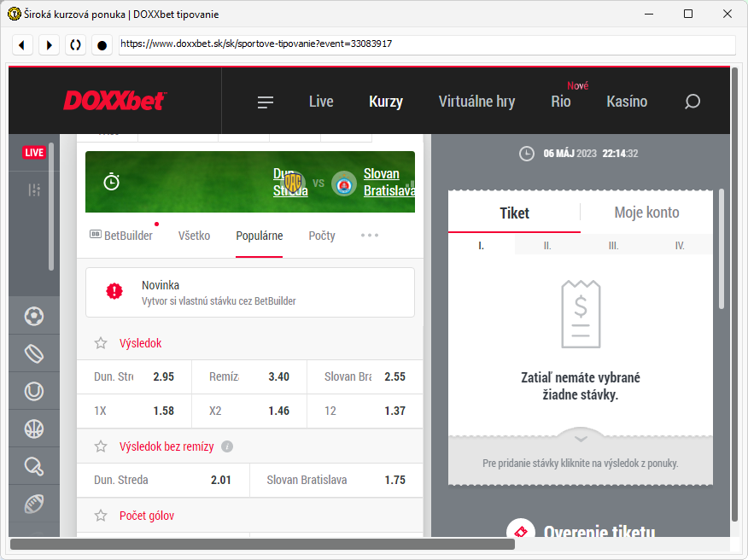Open the hamburger menu icon
748x560 pixels.
266,102
